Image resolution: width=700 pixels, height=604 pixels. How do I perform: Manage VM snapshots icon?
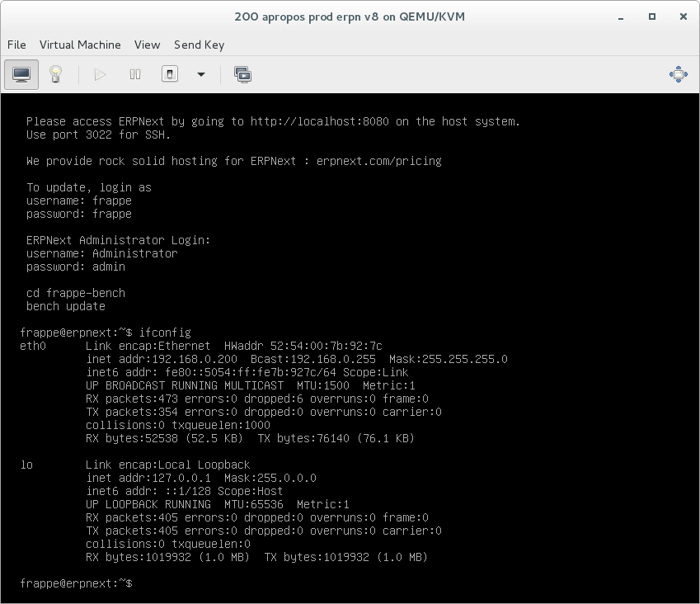[x=242, y=74]
